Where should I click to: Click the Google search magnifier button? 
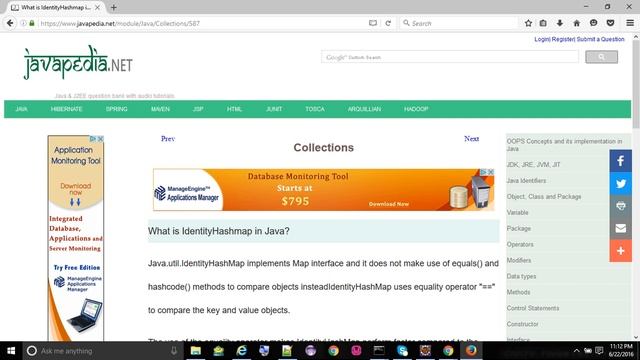601,57
